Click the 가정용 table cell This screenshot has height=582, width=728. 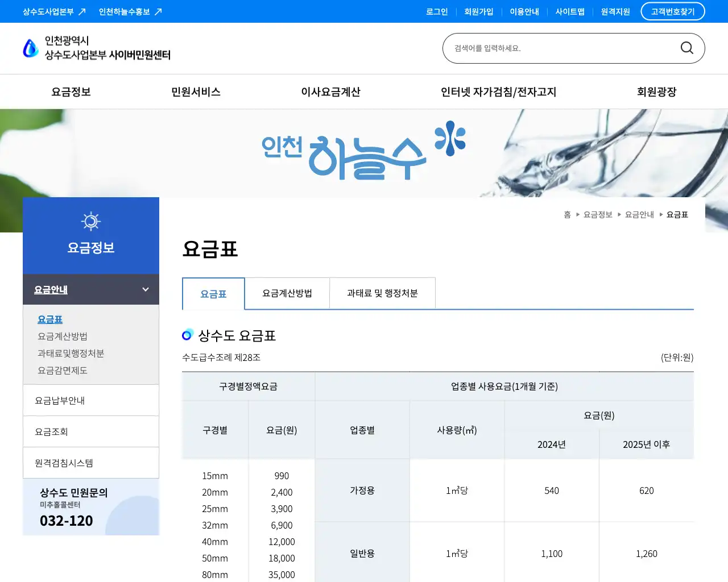(362, 490)
